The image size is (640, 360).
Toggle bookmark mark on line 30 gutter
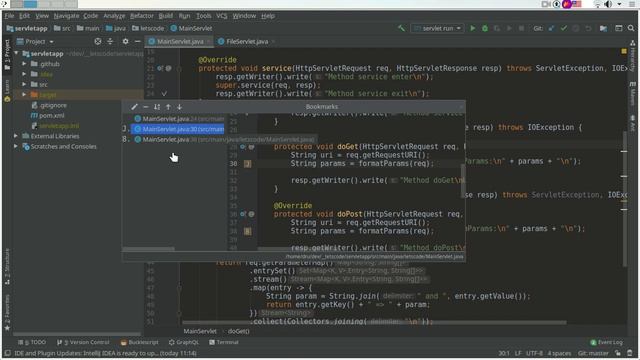(247, 164)
